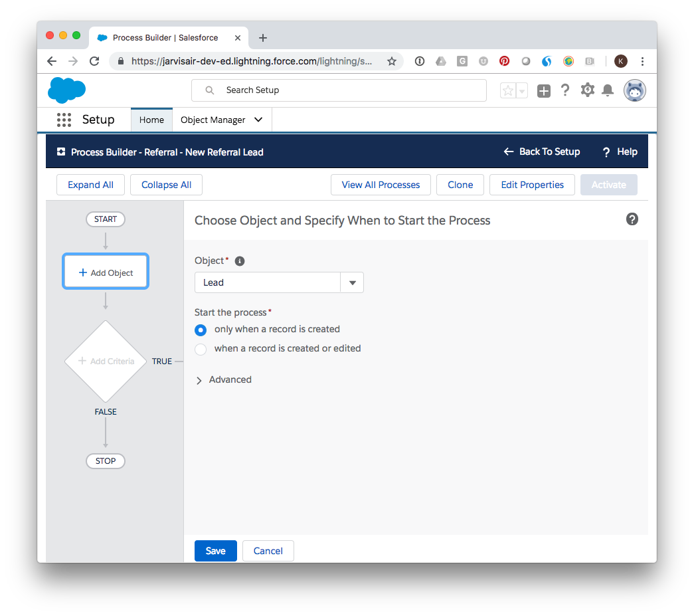The image size is (694, 616).
Task: Open the user profile avatar
Action: point(635,90)
